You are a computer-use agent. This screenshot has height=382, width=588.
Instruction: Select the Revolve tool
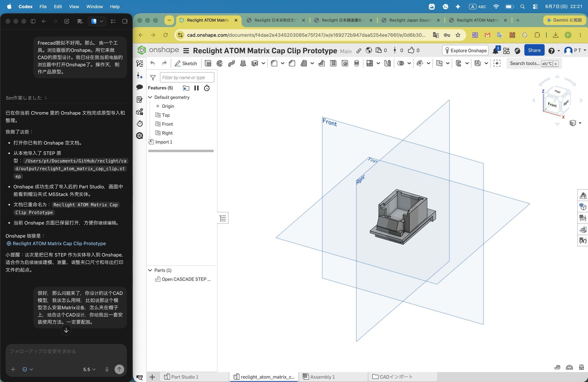click(220, 63)
